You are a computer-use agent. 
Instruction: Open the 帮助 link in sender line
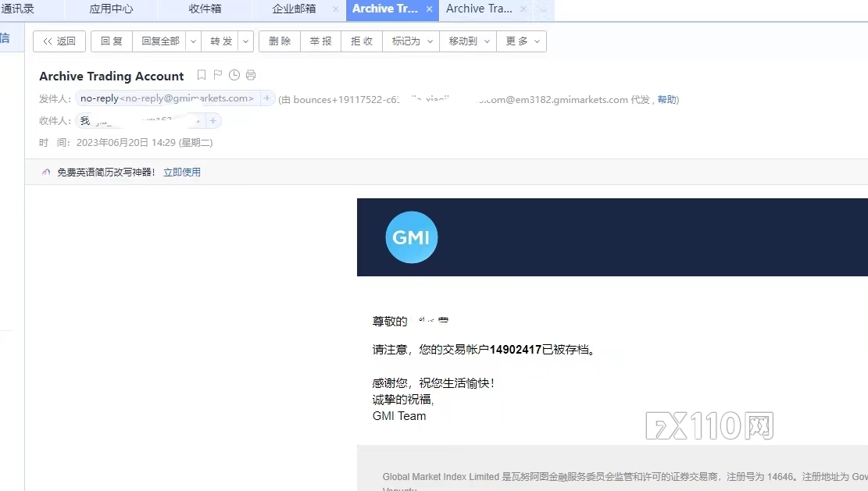666,100
